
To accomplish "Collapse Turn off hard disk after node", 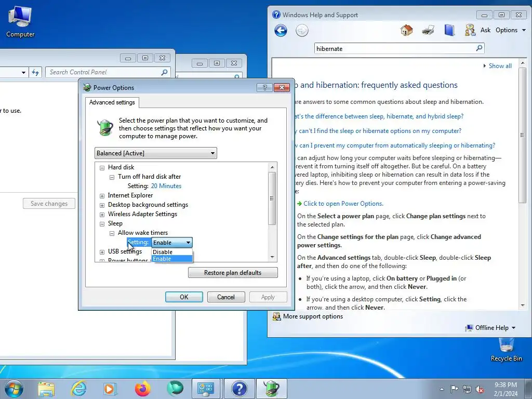I will tap(112, 177).
